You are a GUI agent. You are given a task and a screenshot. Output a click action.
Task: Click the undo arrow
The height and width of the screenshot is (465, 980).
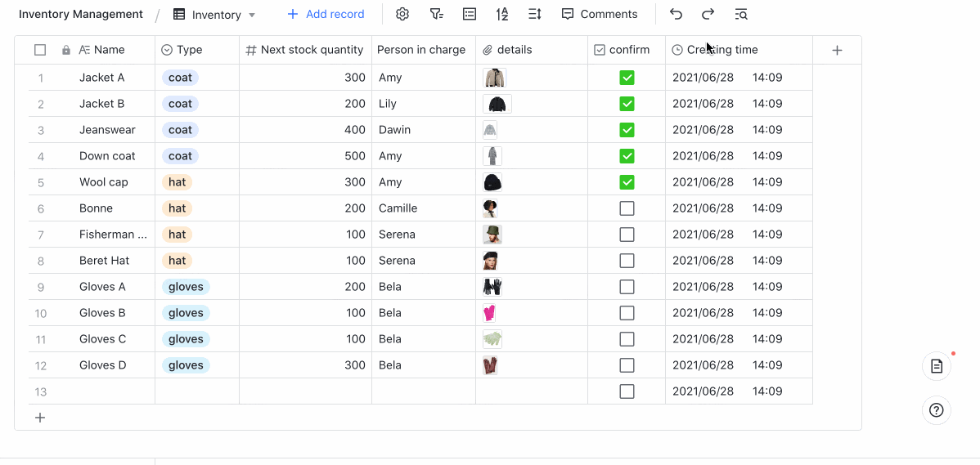(676, 14)
